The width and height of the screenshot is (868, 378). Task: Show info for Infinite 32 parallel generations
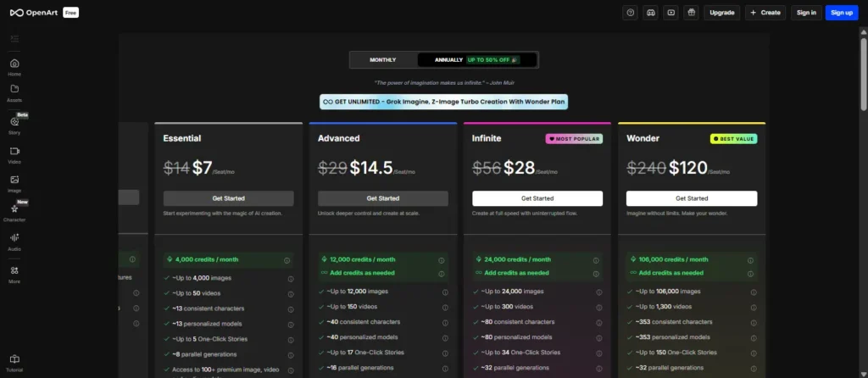[x=599, y=369]
